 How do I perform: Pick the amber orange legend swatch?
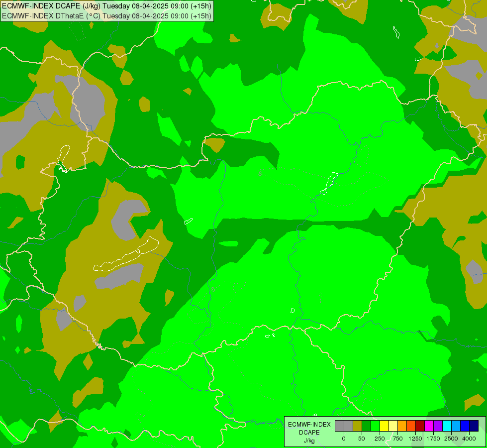coord(402,426)
